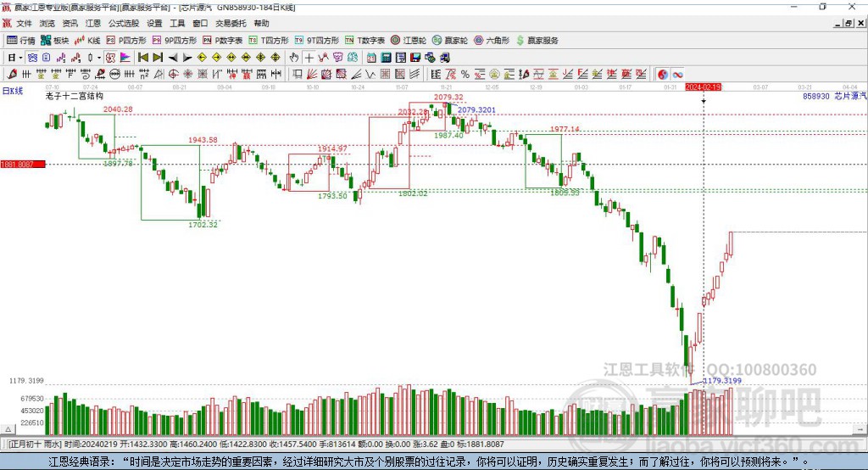The image size is (868, 470).
Task: Select the percent % line tool
Action: [x=465, y=75]
